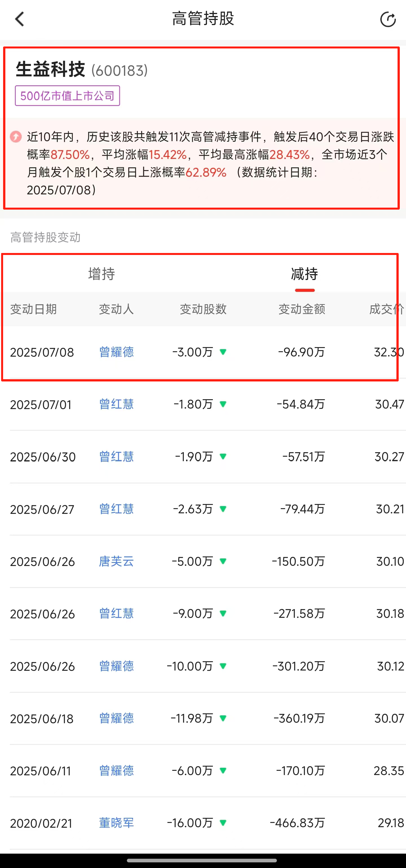Tap the back arrow icon
This screenshot has width=406, height=868.
point(19,19)
